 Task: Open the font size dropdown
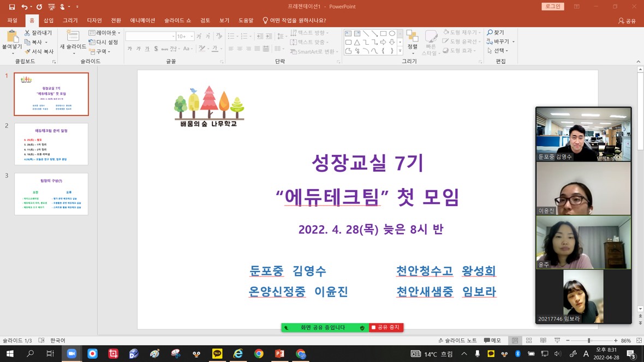tap(192, 35)
